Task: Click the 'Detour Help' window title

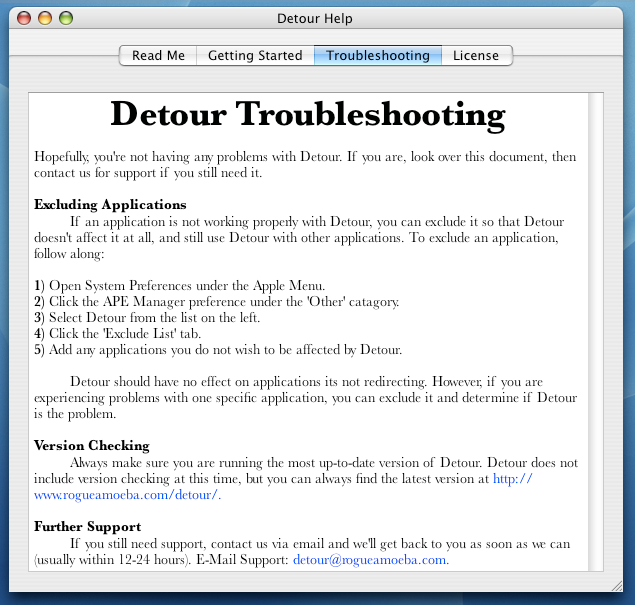Action: coord(315,18)
